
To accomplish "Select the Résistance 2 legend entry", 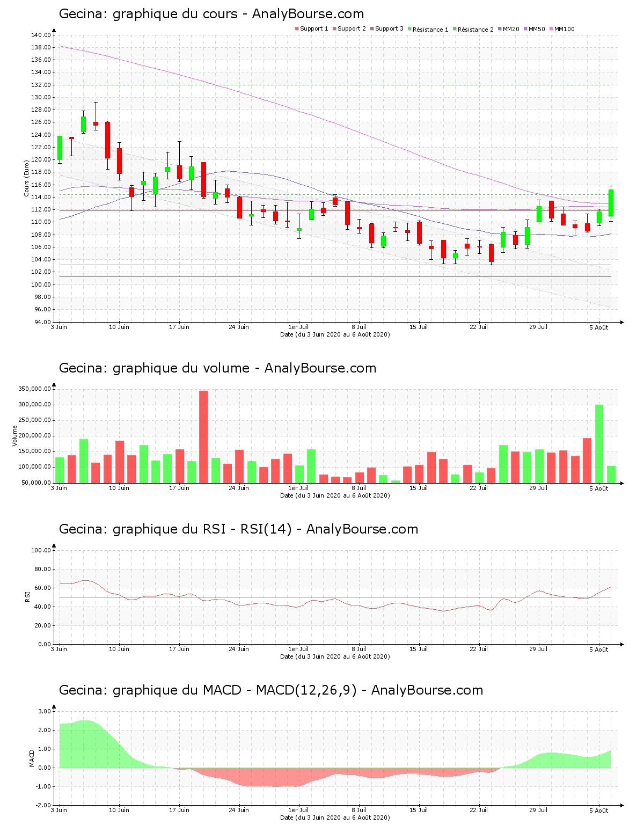I will pos(473,30).
